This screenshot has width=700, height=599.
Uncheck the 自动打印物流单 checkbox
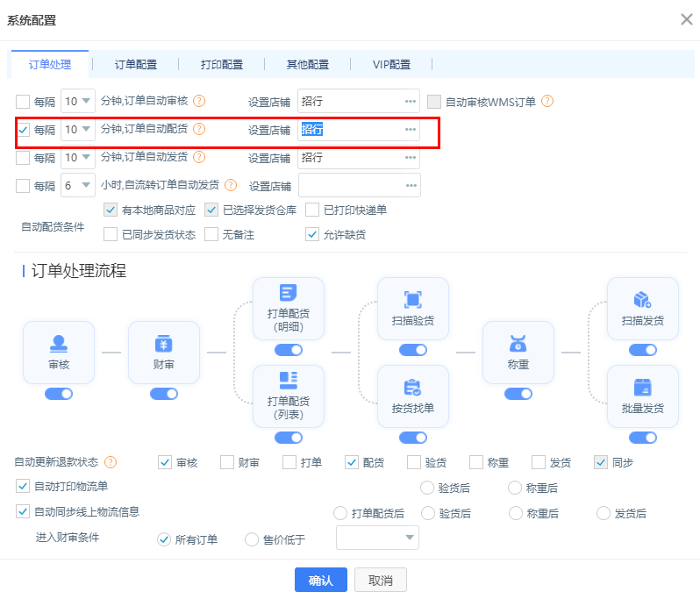tap(23, 486)
